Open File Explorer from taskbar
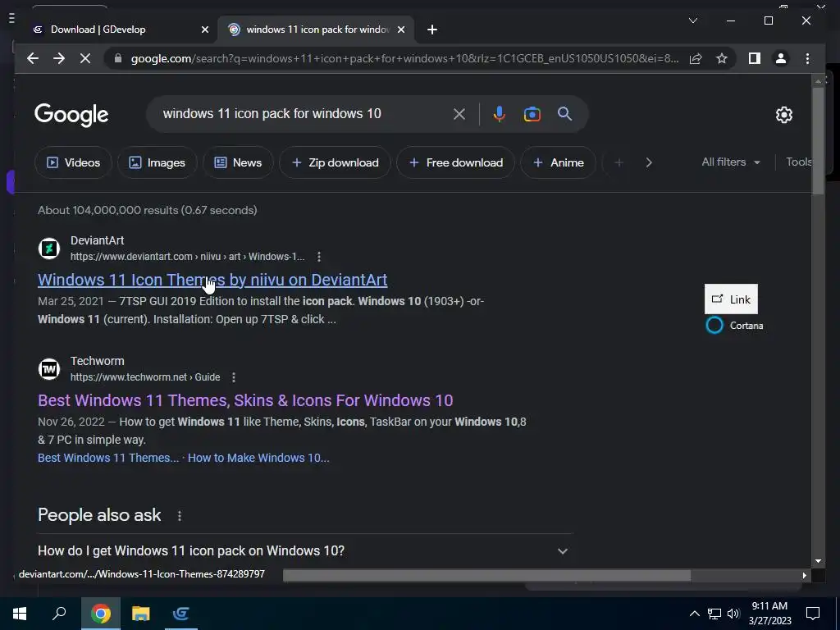 pyautogui.click(x=141, y=614)
